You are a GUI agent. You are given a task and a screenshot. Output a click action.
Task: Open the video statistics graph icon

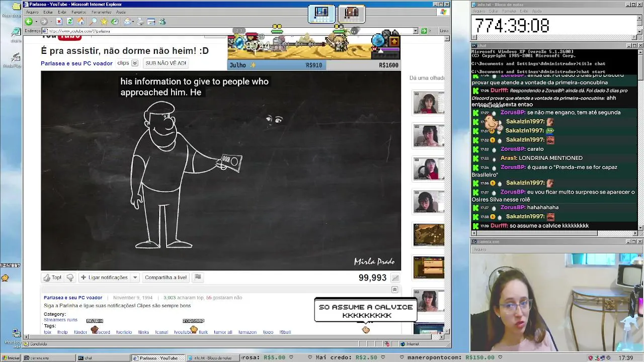[395, 278]
